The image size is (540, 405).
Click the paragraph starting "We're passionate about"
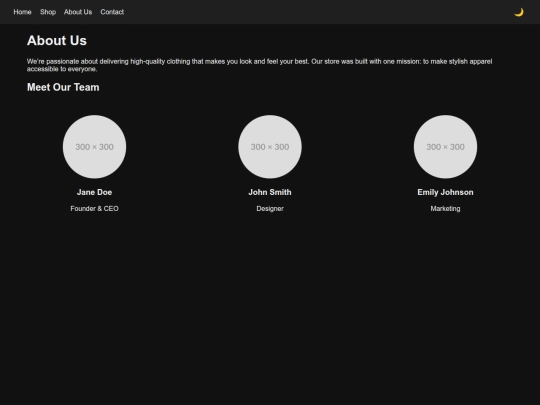pyautogui.click(x=259, y=65)
